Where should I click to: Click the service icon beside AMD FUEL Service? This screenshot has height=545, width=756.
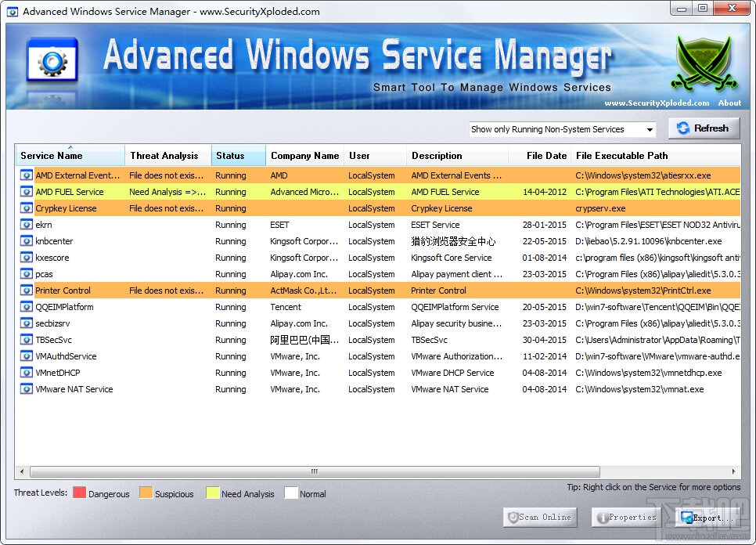[27, 192]
